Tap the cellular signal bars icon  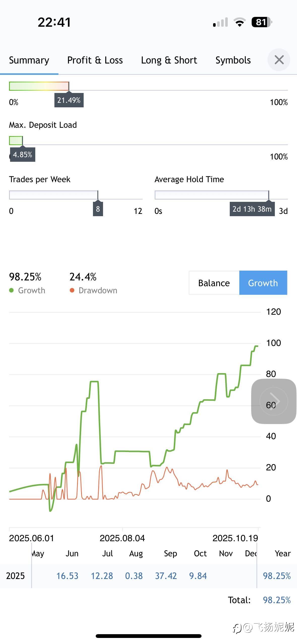pyautogui.click(x=220, y=22)
